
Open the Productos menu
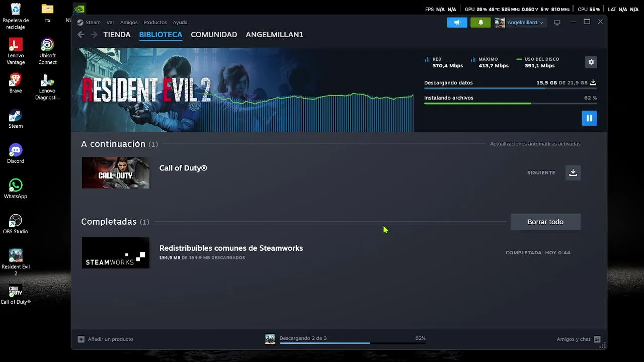pos(155,22)
